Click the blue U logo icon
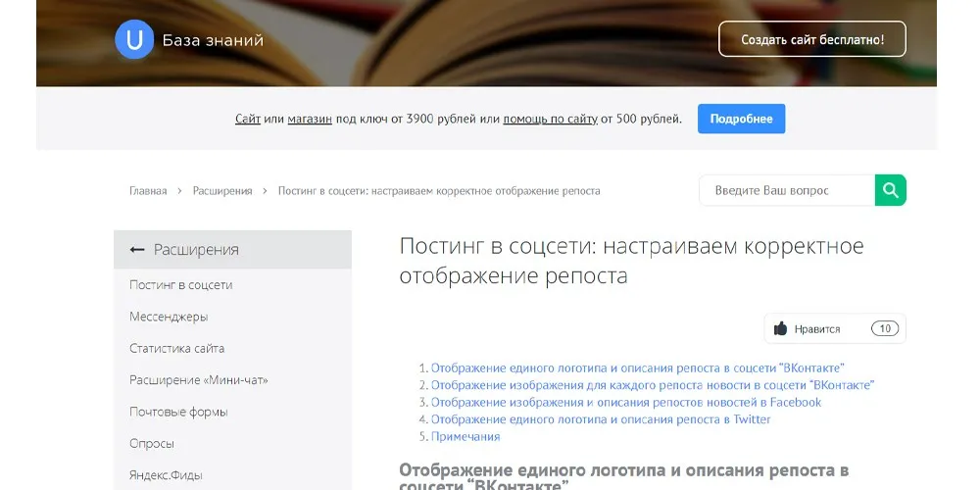 134,39
